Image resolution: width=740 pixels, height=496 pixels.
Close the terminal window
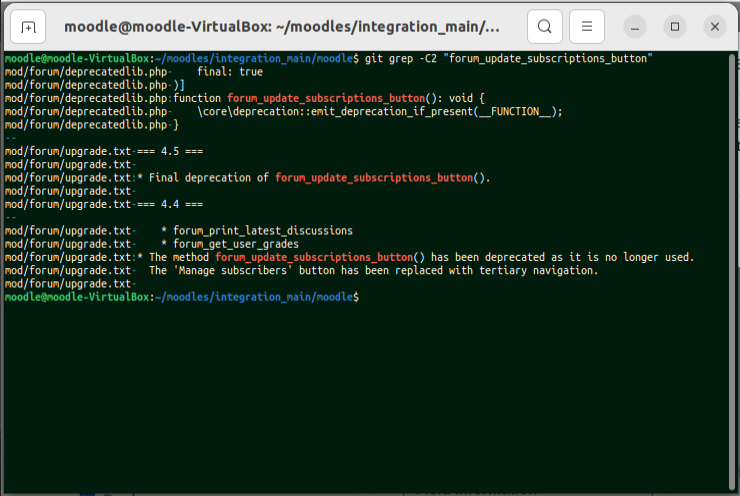(x=715, y=27)
